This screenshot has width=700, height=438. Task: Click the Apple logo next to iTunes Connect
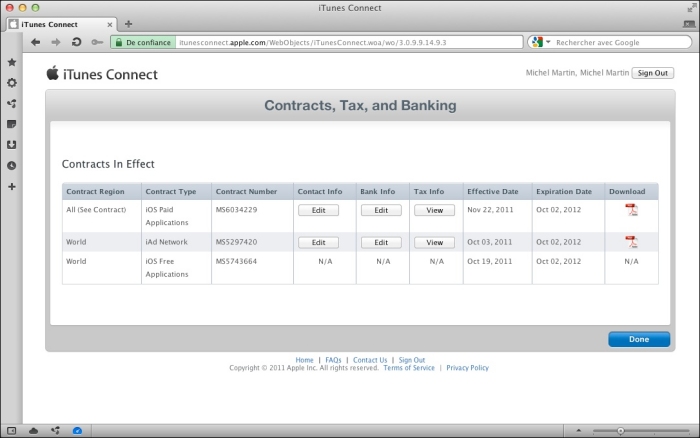click(x=53, y=73)
